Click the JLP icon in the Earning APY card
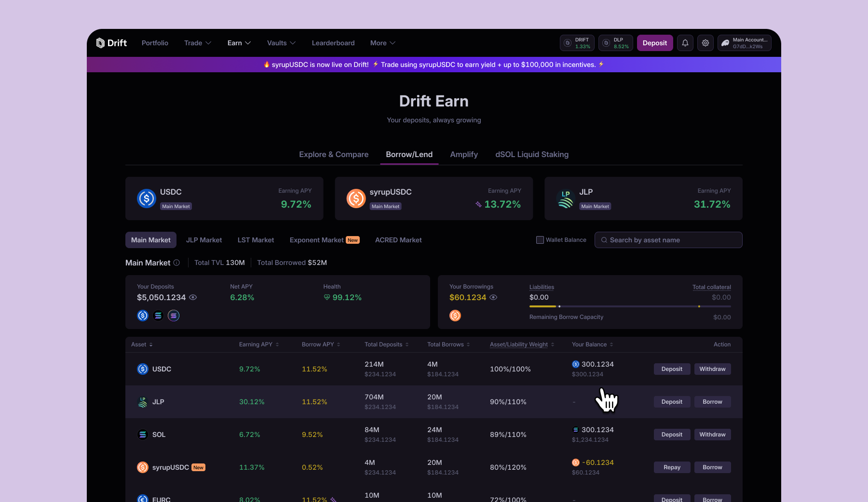Screen dimensions: 868x502 [x=566, y=198]
